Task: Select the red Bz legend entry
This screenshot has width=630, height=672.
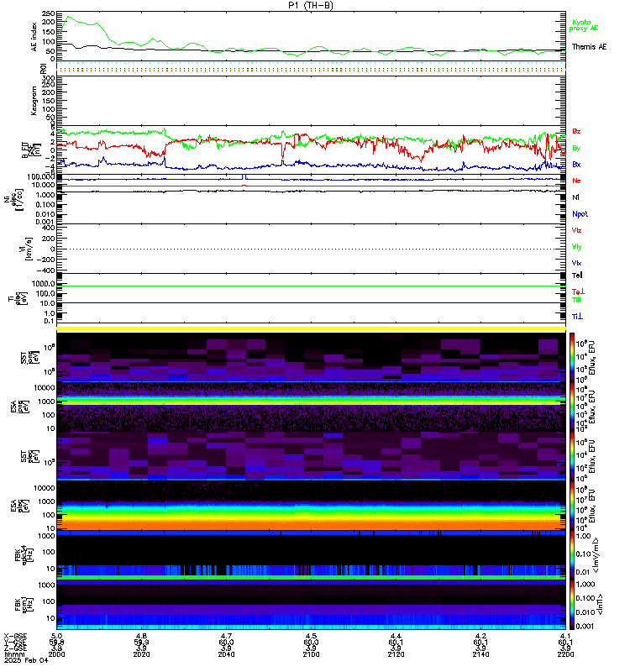Action: coord(576,131)
